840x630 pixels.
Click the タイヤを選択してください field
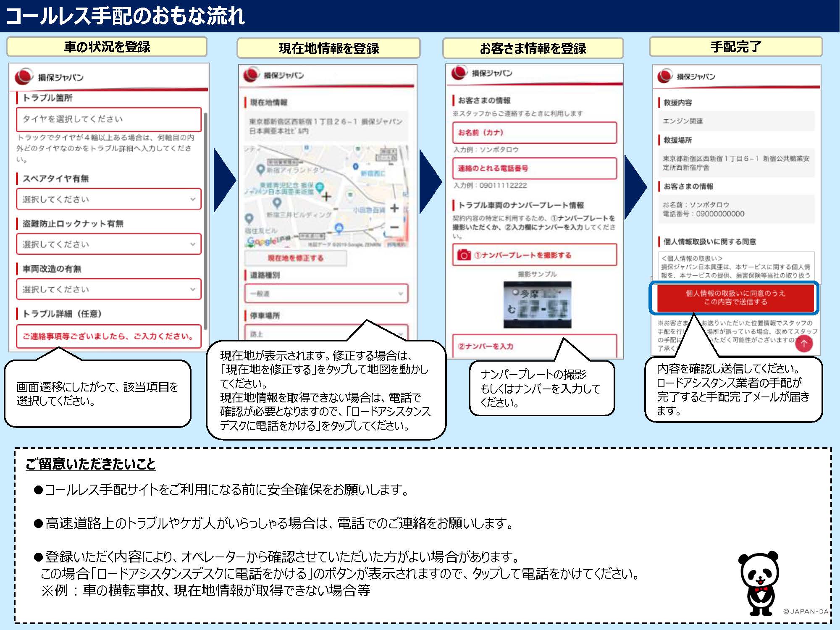coord(108,119)
